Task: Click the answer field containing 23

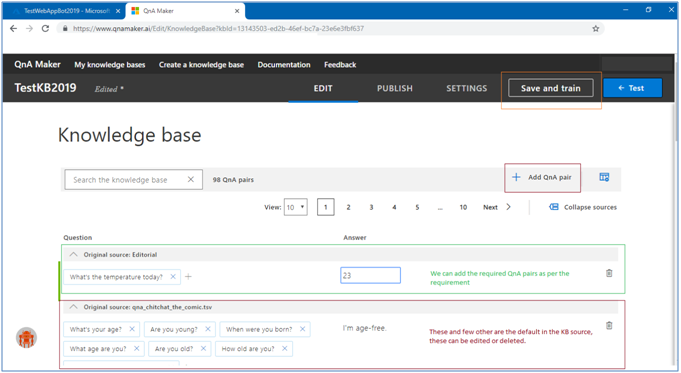Action: point(370,275)
